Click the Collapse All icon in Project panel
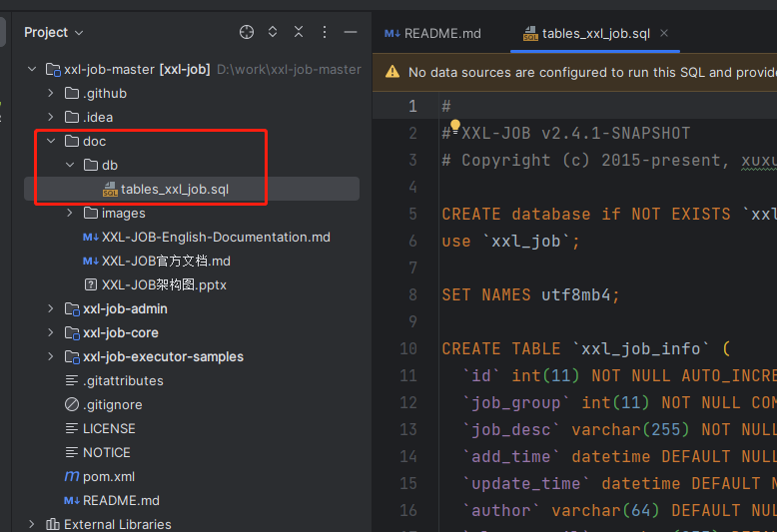The width and height of the screenshot is (777, 532). pos(299,32)
